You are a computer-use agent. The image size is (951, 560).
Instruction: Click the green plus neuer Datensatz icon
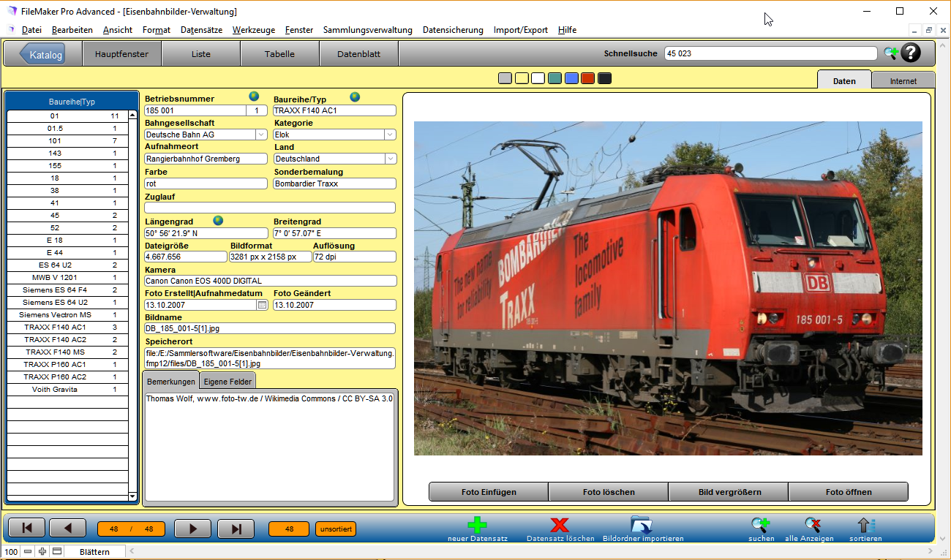click(x=477, y=525)
